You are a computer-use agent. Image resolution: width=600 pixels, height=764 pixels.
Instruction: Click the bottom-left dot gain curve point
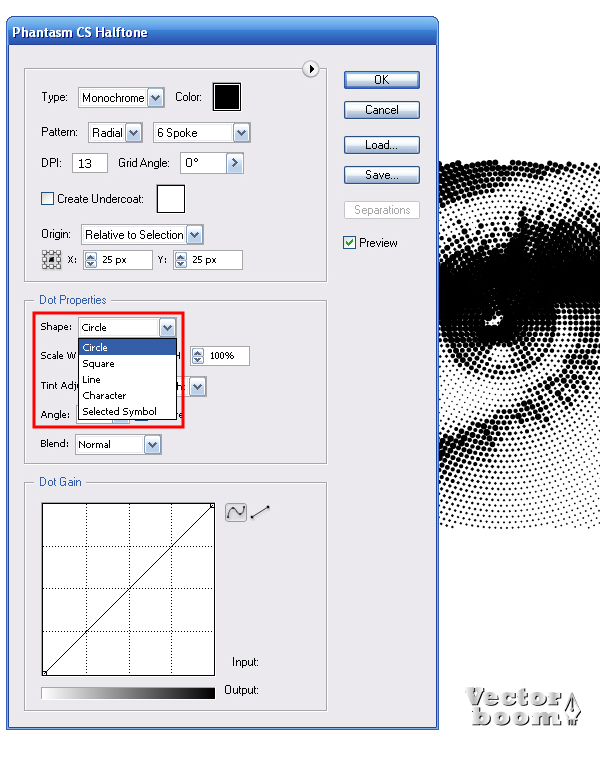(x=44, y=673)
